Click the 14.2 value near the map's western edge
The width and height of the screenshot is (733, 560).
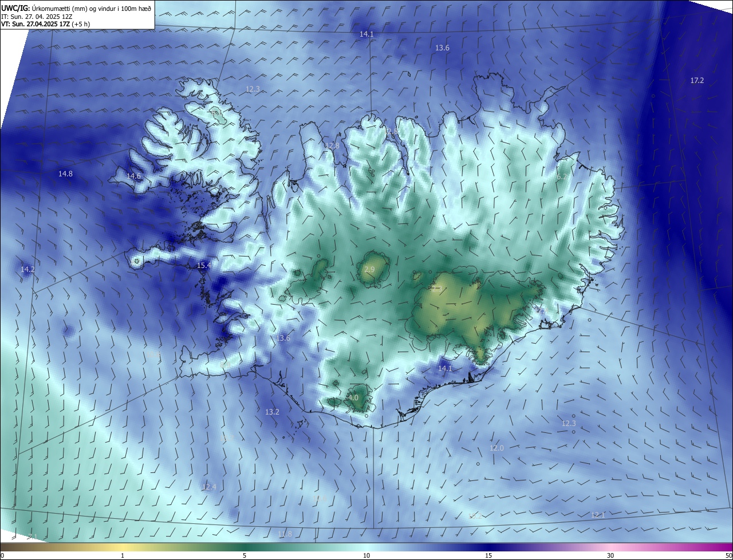27,269
